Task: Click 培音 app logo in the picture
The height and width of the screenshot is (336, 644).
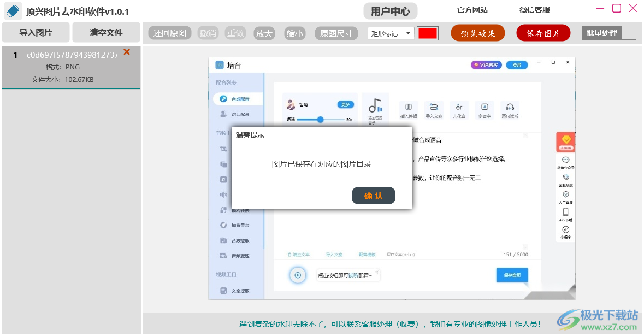Action: (x=220, y=65)
